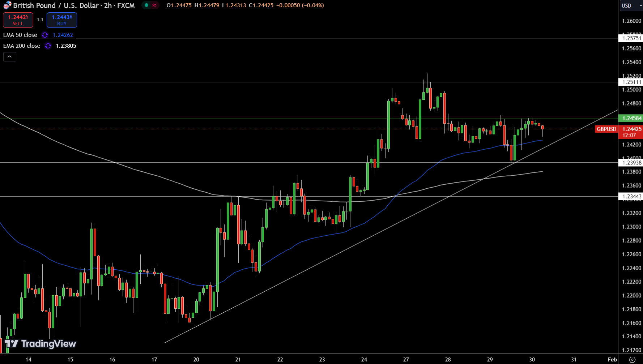Click the blue BUY 1.24436 button

[62, 20]
